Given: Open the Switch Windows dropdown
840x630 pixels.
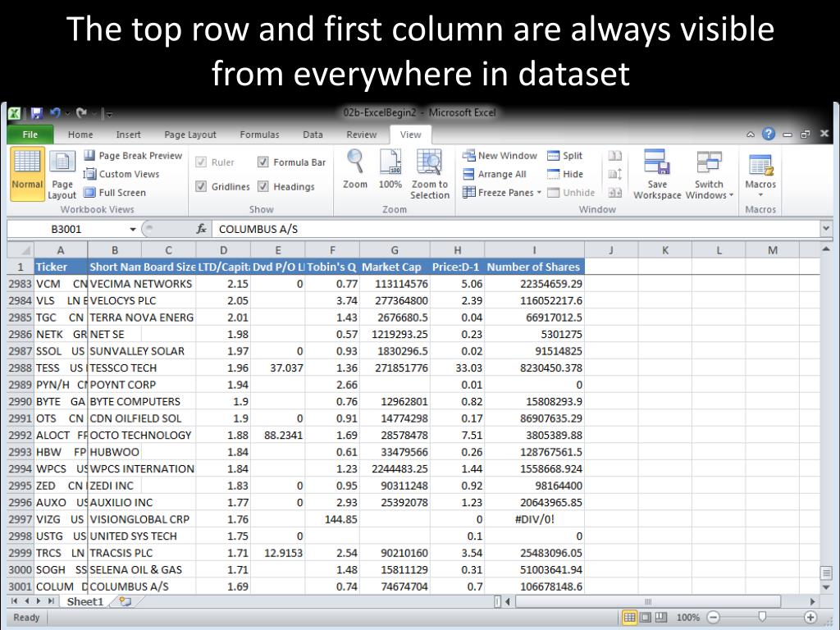Looking at the screenshot, I should (710, 174).
